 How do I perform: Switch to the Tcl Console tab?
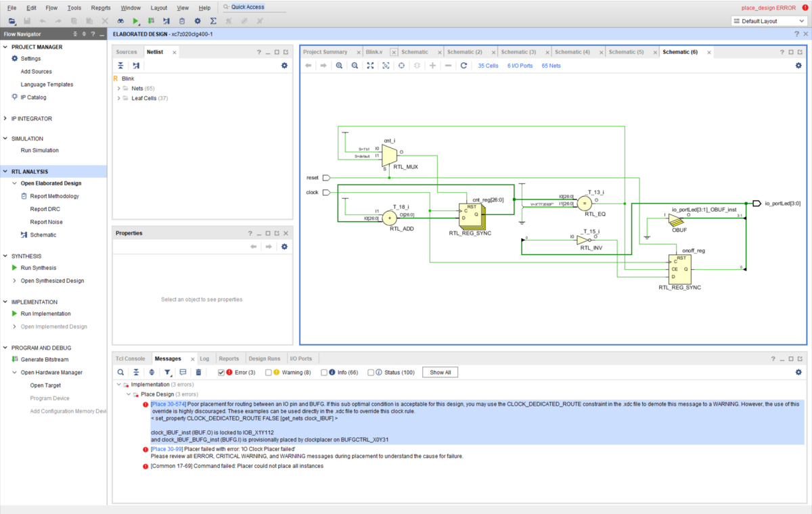pyautogui.click(x=131, y=358)
